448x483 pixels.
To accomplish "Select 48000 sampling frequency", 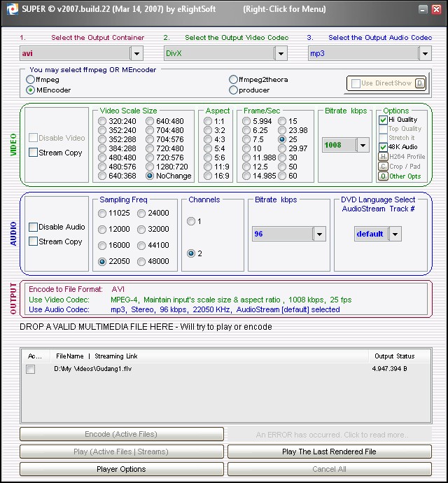I will point(141,262).
